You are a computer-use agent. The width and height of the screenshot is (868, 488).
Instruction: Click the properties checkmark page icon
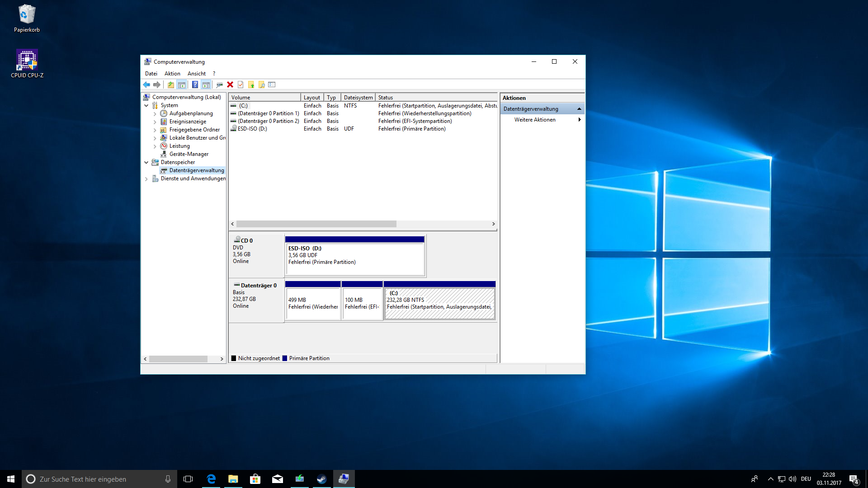[x=241, y=84]
